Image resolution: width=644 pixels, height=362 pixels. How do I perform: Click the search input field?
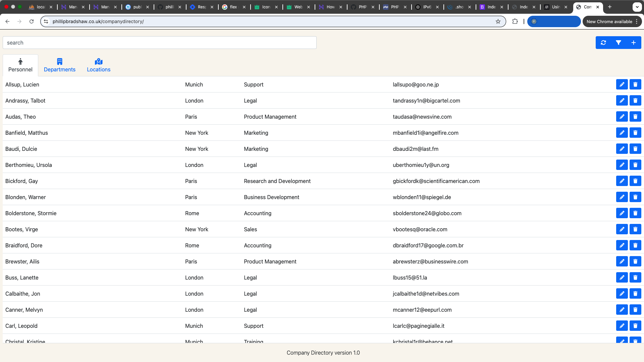point(159,43)
